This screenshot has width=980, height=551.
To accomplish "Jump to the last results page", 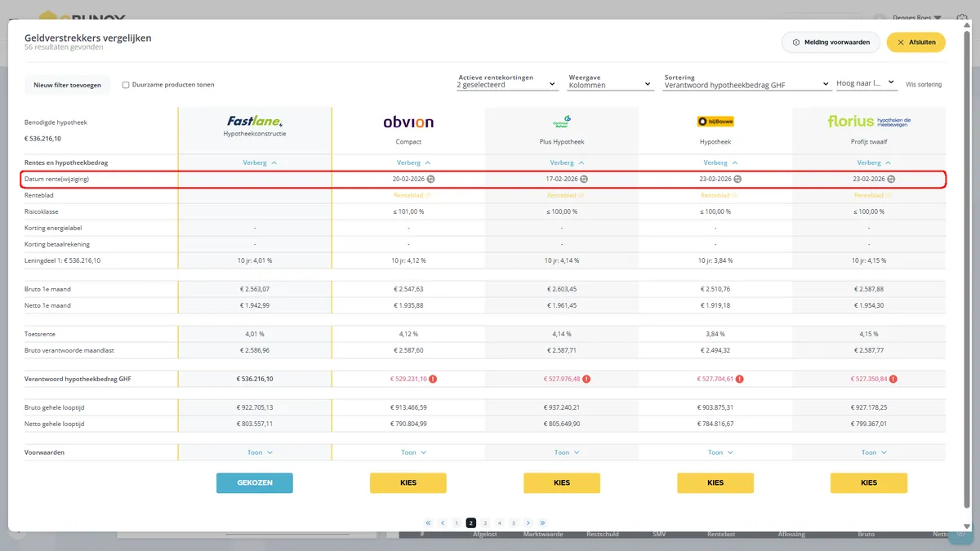I will [542, 523].
